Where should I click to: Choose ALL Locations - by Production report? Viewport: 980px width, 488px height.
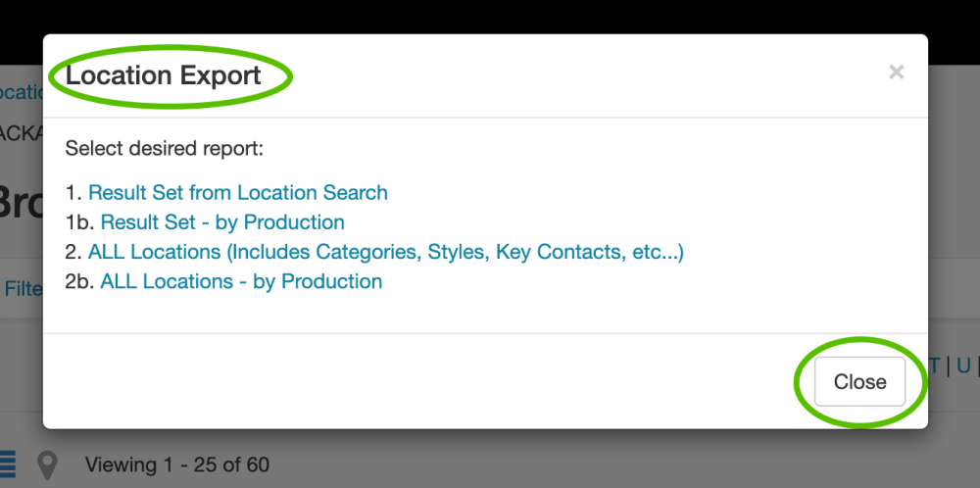tap(241, 281)
